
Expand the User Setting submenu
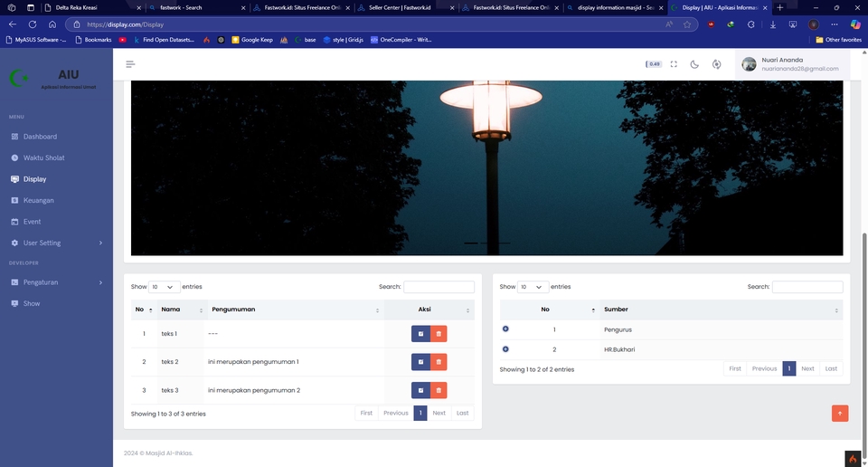click(x=56, y=243)
